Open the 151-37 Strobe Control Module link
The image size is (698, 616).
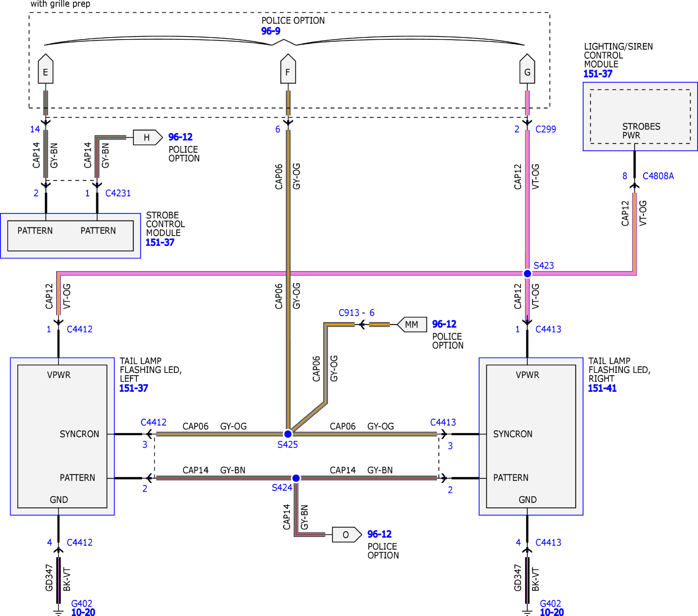(160, 242)
